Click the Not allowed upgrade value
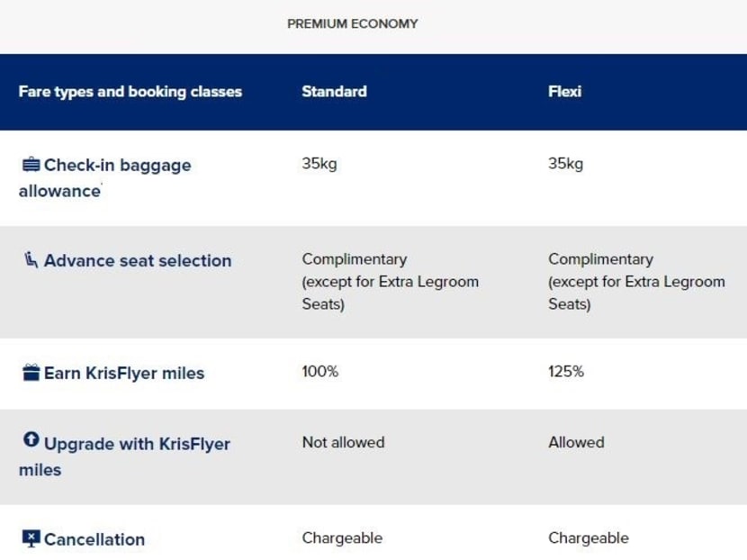The width and height of the screenshot is (747, 560). pos(343,442)
